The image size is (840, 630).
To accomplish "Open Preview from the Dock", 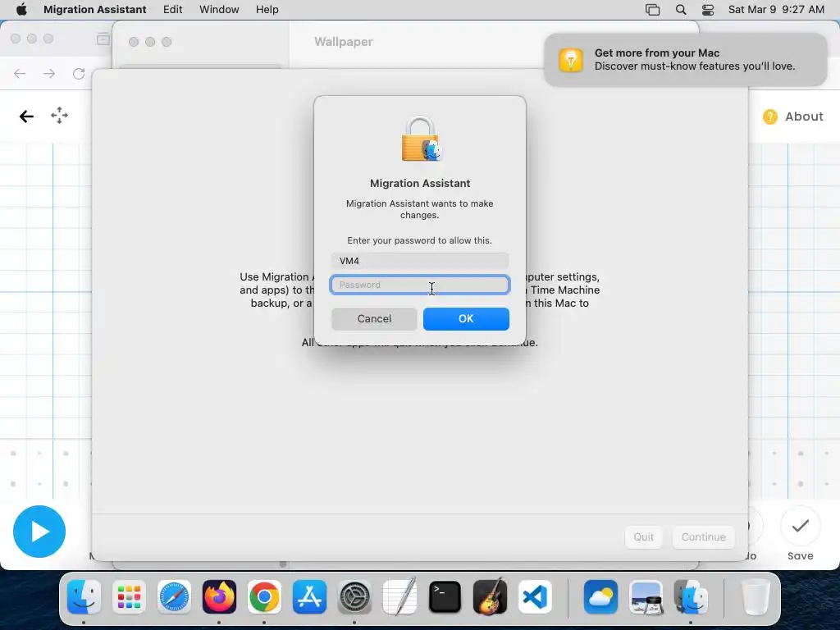I will coord(646,597).
